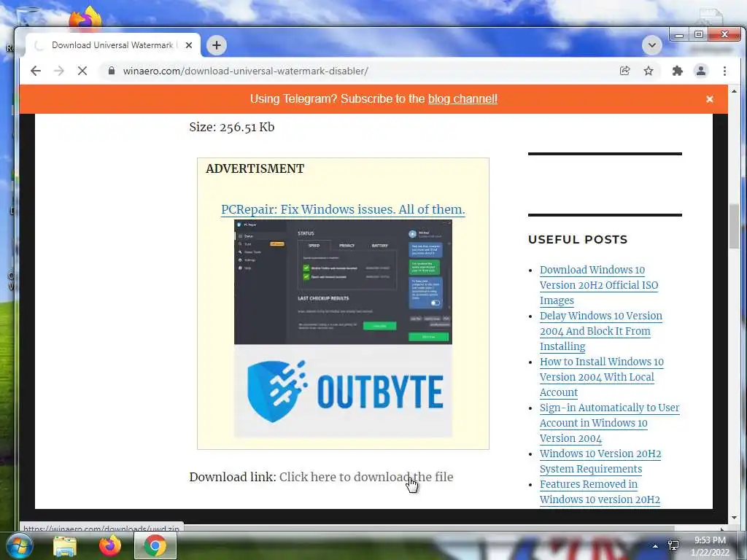Open Download Windows 10 Version 20H2 ISO post

click(598, 285)
